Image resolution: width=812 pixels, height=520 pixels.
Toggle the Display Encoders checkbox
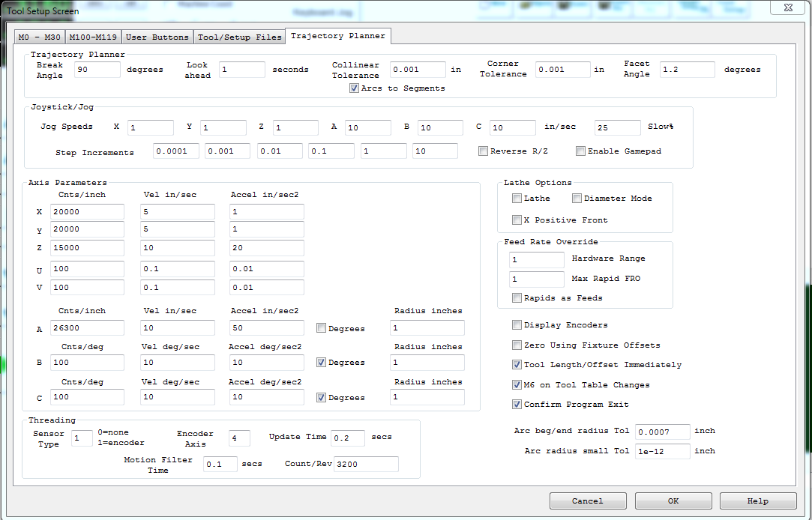point(517,325)
